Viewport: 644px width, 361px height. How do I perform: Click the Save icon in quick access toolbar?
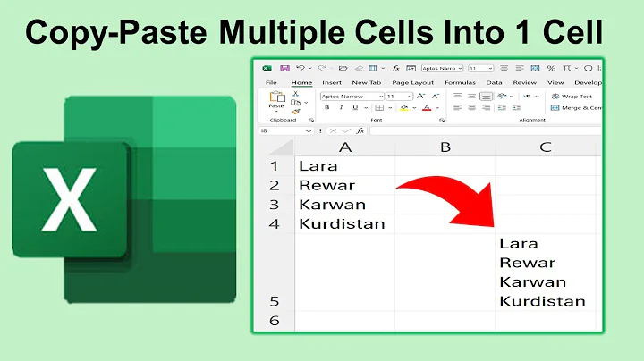tap(284, 68)
